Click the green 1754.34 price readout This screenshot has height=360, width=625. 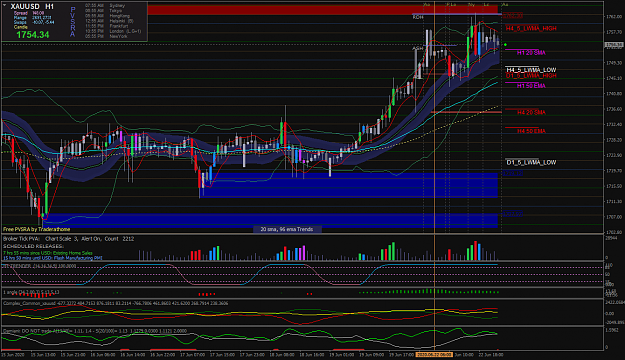(33, 35)
